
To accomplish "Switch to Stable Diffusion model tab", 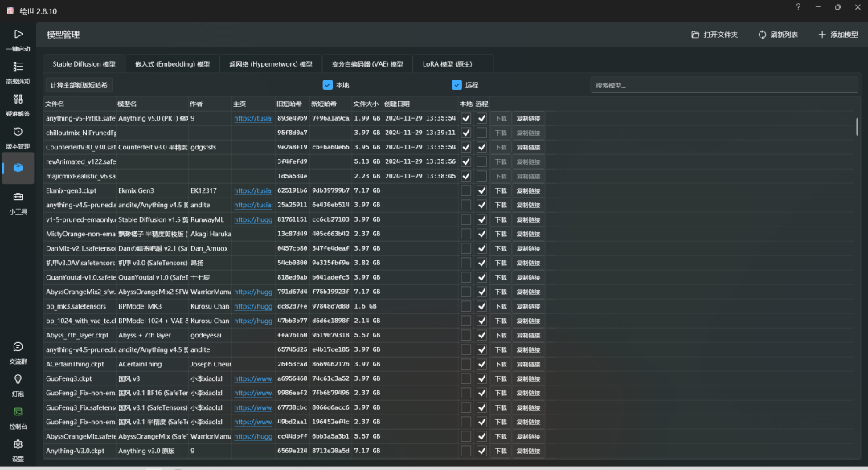I will (84, 64).
